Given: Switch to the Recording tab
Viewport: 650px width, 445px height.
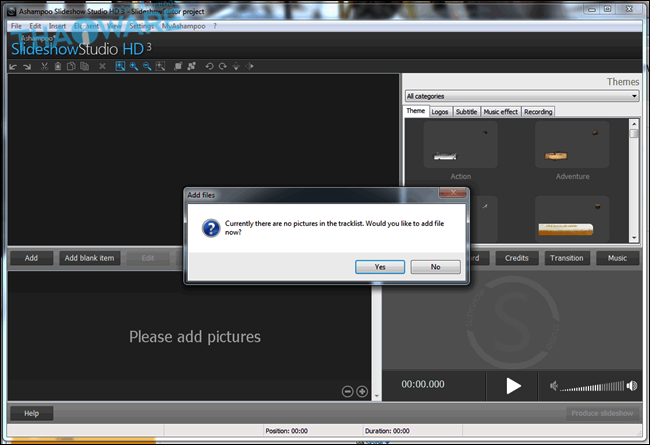Looking at the screenshot, I should click(538, 112).
